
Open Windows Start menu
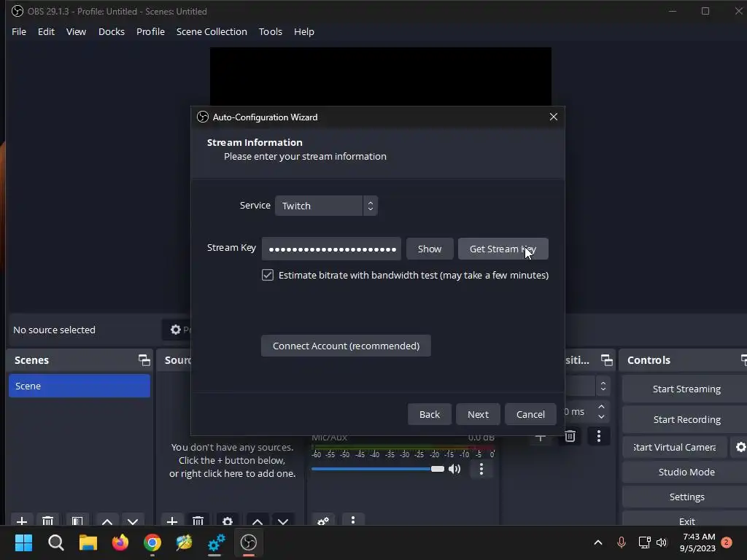pyautogui.click(x=23, y=542)
